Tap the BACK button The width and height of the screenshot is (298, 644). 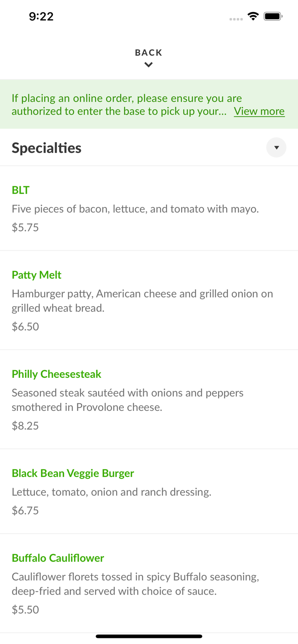148,52
